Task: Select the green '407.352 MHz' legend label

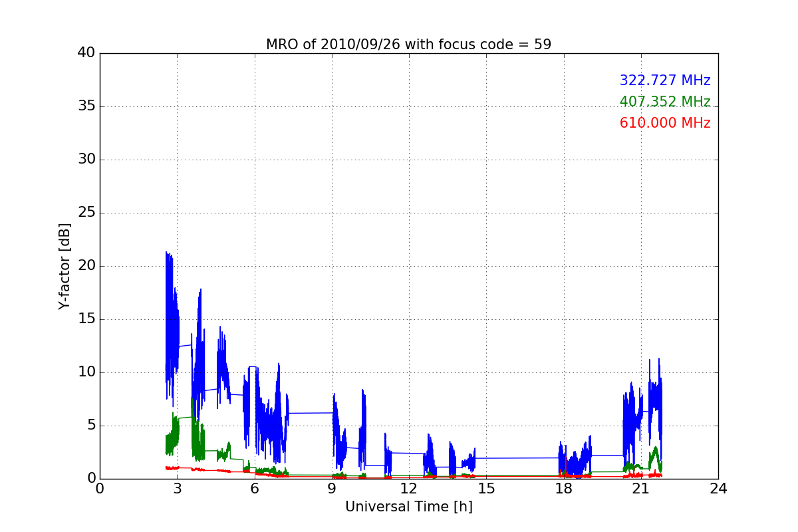Action: pos(665,102)
